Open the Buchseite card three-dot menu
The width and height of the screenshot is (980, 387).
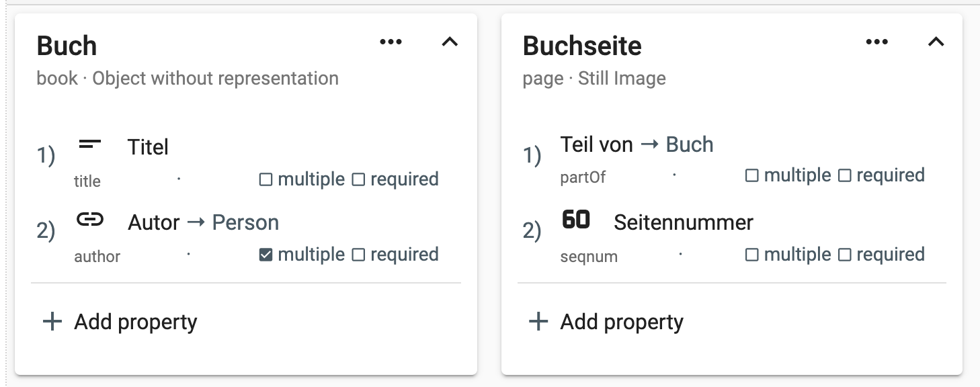click(876, 42)
